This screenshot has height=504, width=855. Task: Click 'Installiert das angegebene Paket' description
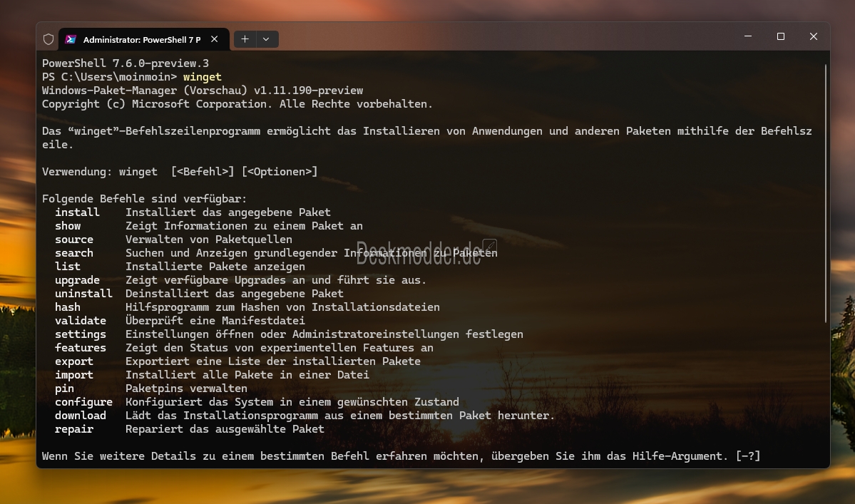coord(228,212)
